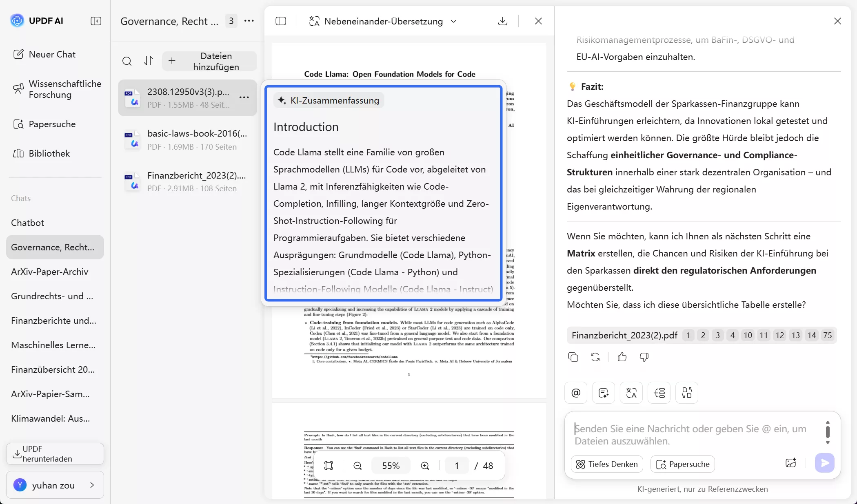The height and width of the screenshot is (504, 857).
Task: Click the sort files icon
Action: point(149,61)
